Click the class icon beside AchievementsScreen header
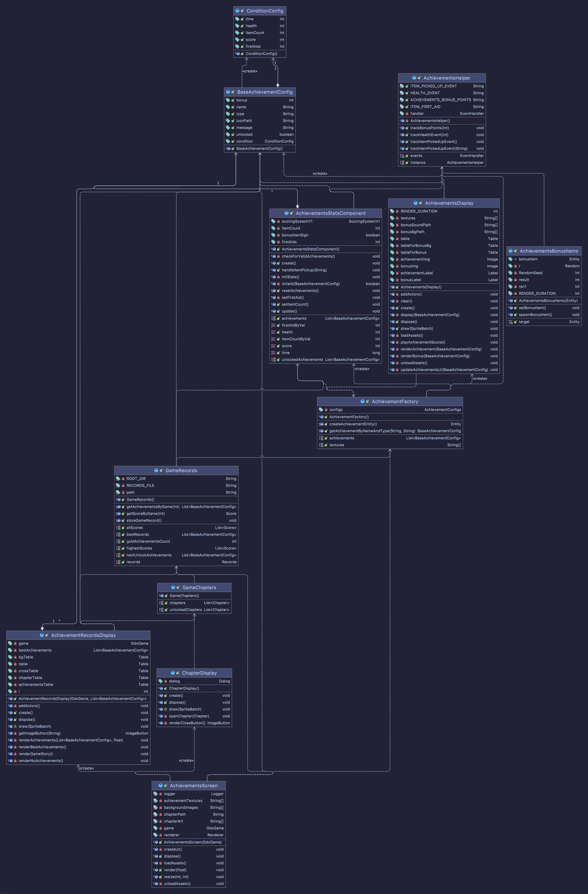The width and height of the screenshot is (588, 894). [161, 785]
